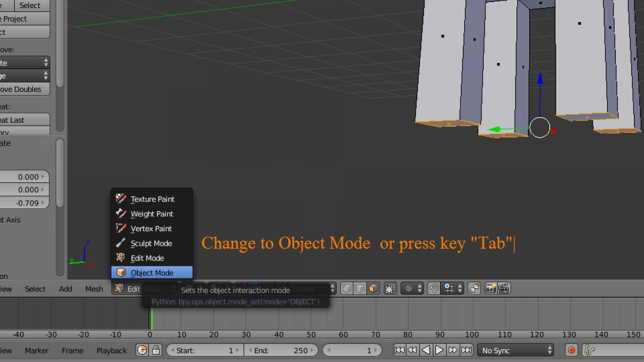Enable vertex select mode
This screenshot has height=362, width=644.
pyautogui.click(x=347, y=288)
